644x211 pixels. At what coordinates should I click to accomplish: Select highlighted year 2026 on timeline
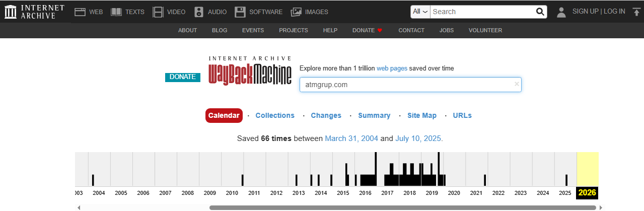pos(588,192)
